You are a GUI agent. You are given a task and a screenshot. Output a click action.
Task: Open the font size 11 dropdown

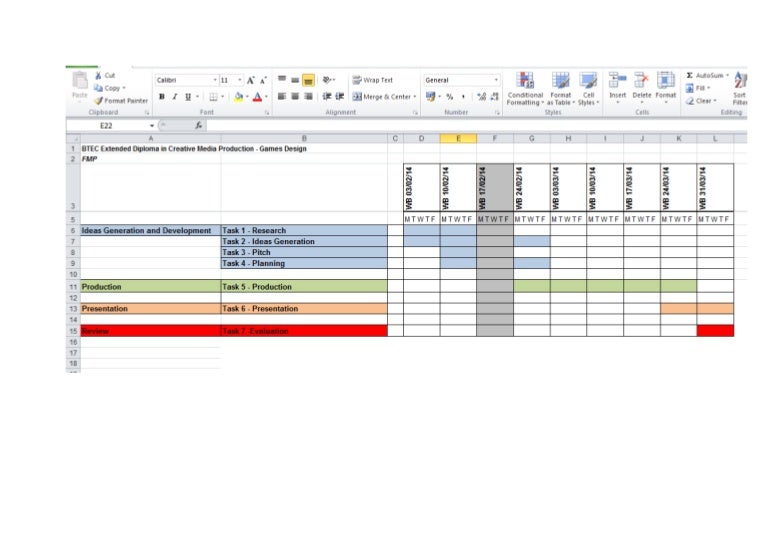click(x=240, y=80)
